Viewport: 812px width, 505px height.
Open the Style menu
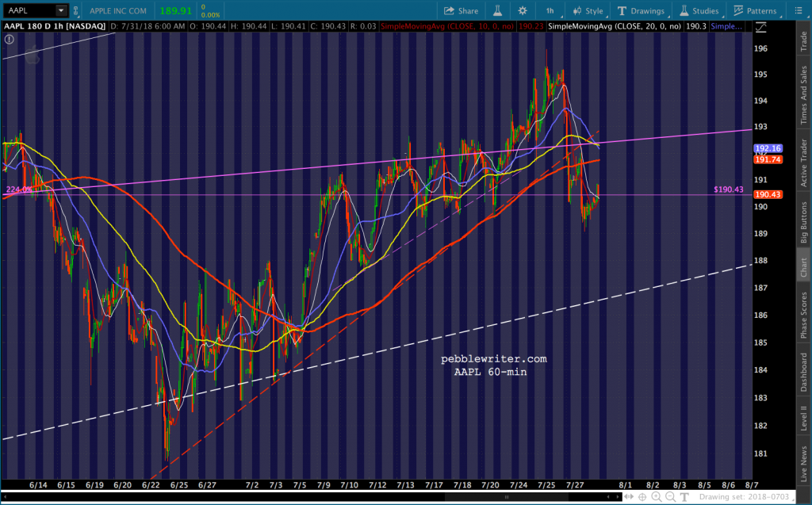pyautogui.click(x=588, y=11)
